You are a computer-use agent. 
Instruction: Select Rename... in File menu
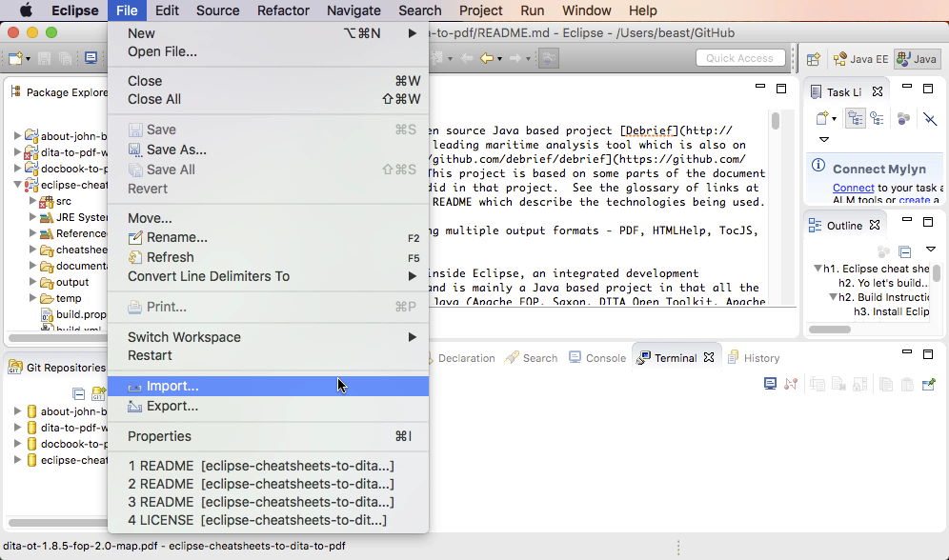pos(268,238)
